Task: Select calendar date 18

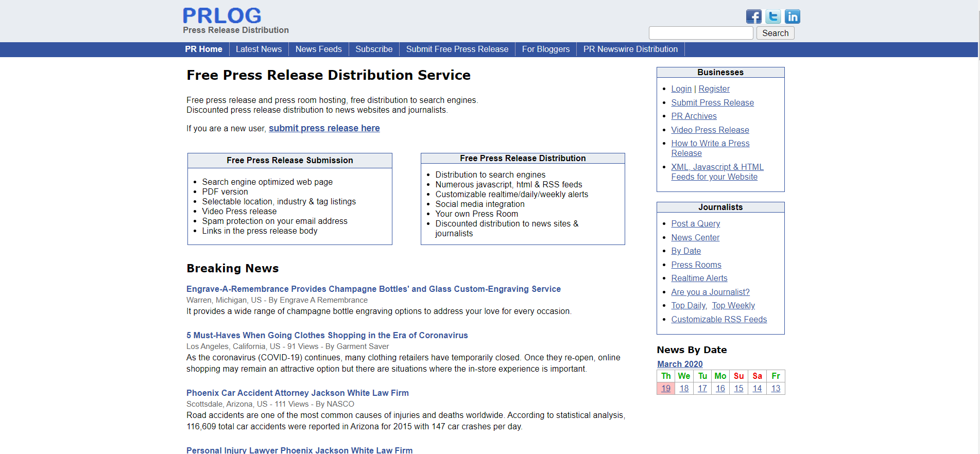Action: coord(684,388)
